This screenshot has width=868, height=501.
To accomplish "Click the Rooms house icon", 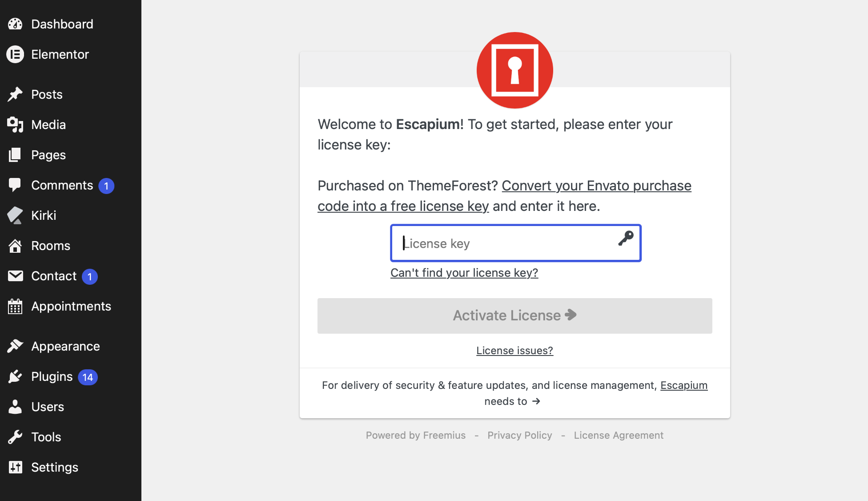I will click(x=15, y=246).
